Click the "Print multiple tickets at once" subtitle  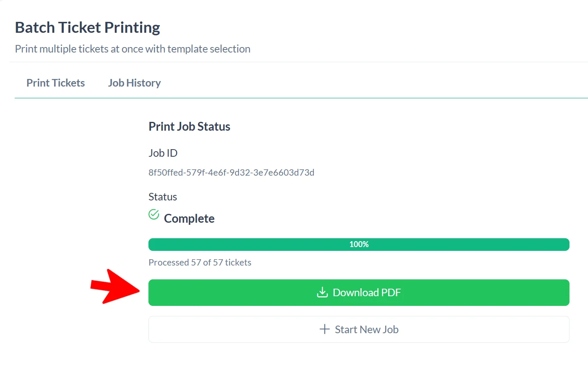click(x=132, y=49)
